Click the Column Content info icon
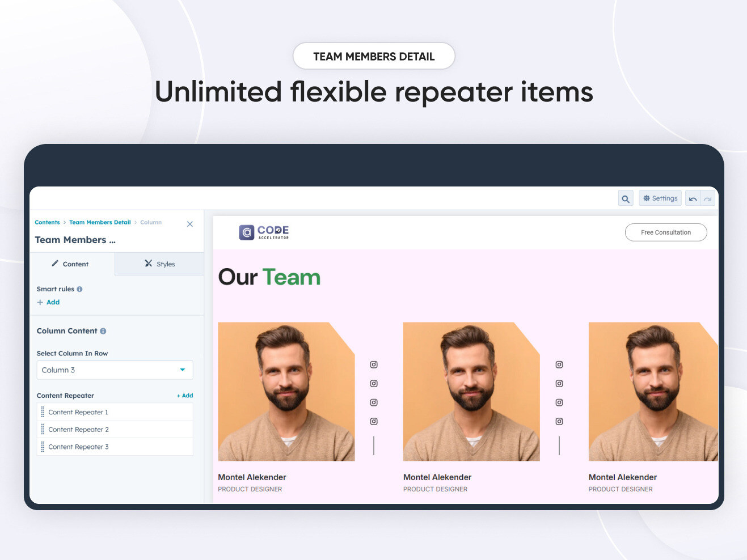 (x=103, y=331)
